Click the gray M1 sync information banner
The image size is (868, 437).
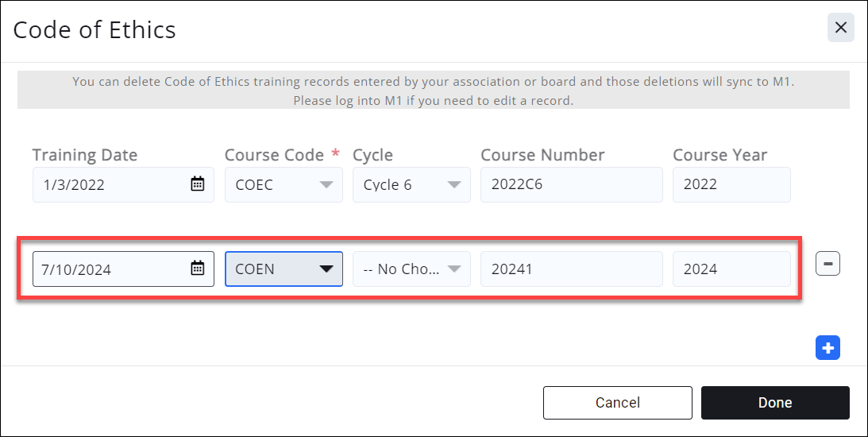point(433,91)
